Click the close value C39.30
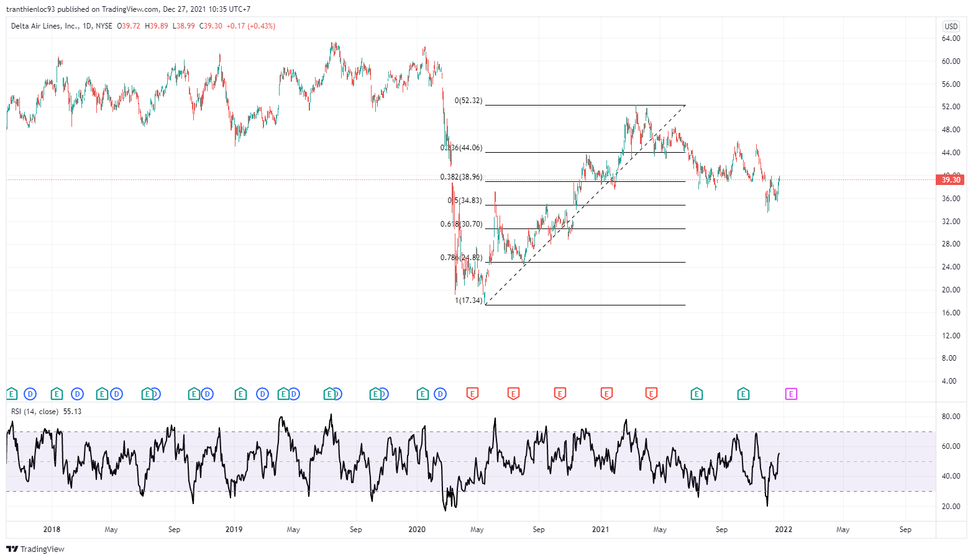This screenshot has width=973, height=560. click(211, 26)
